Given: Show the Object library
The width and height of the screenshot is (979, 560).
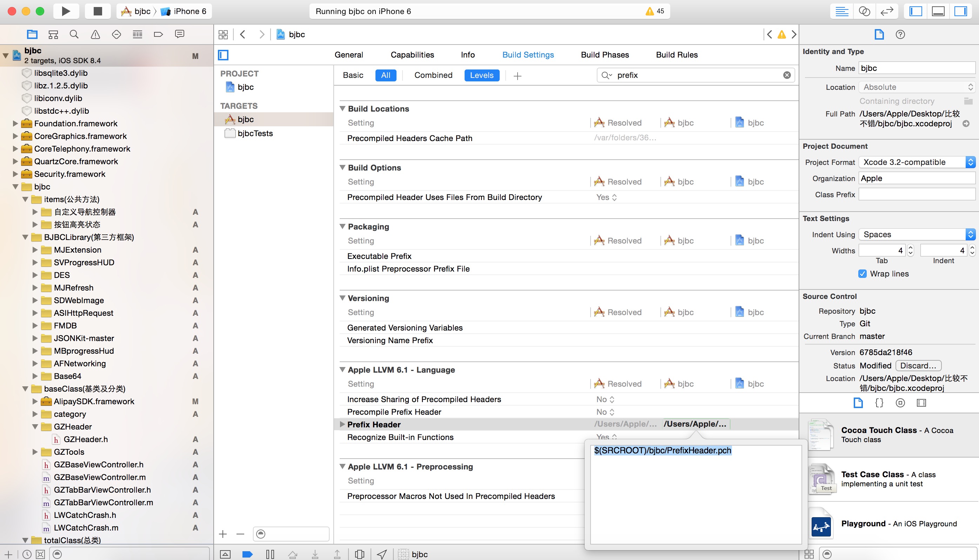Looking at the screenshot, I should (900, 403).
